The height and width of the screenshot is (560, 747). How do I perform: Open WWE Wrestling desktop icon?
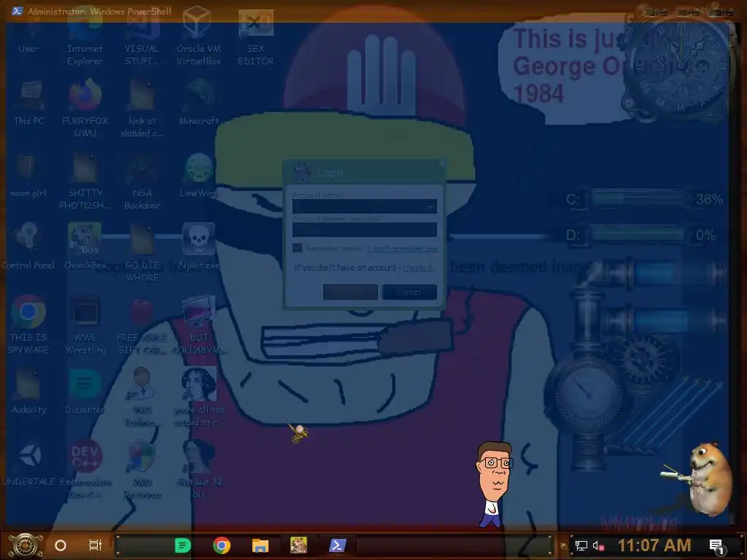point(85,324)
